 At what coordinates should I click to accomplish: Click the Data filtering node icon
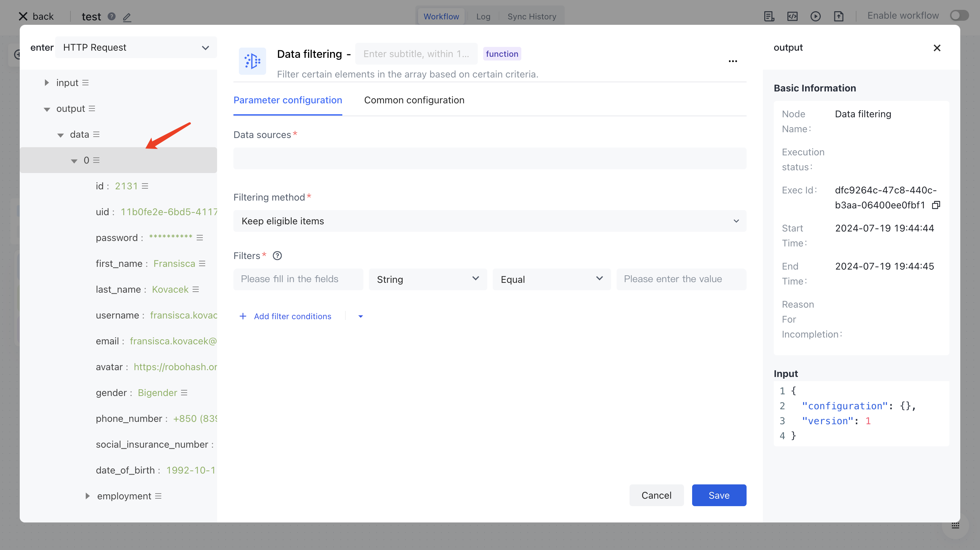(252, 61)
